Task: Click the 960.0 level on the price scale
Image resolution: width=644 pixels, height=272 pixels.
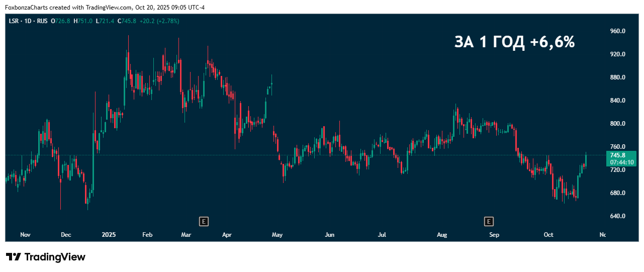Action: 617,31
